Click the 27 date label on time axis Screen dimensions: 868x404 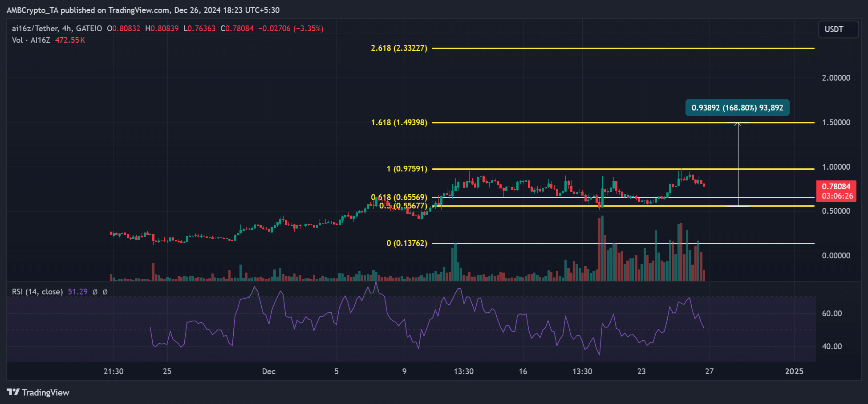(710, 371)
